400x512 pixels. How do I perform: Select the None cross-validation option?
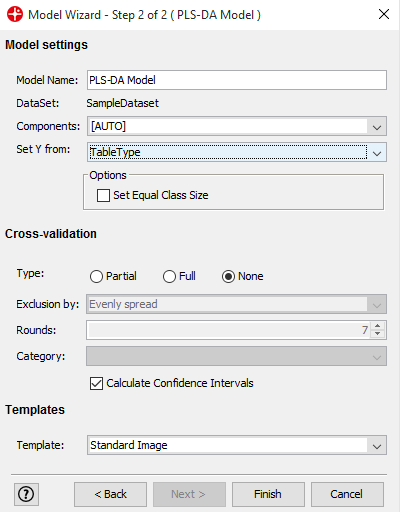click(228, 276)
